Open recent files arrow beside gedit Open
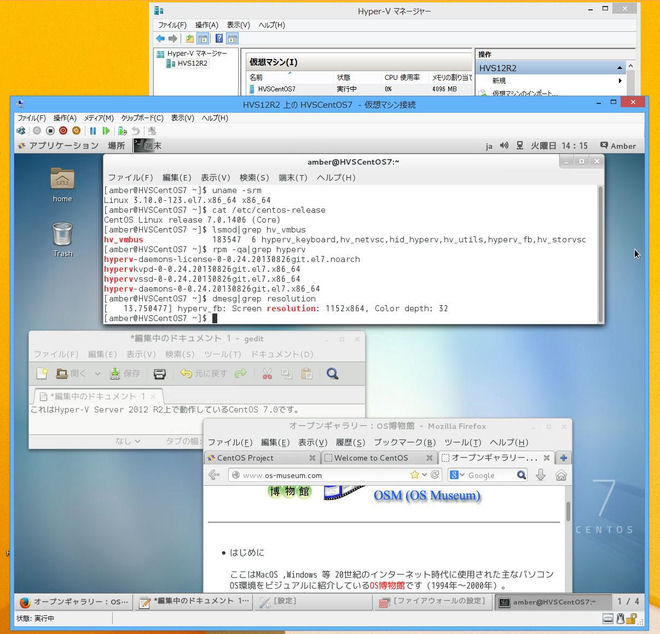 (x=98, y=373)
